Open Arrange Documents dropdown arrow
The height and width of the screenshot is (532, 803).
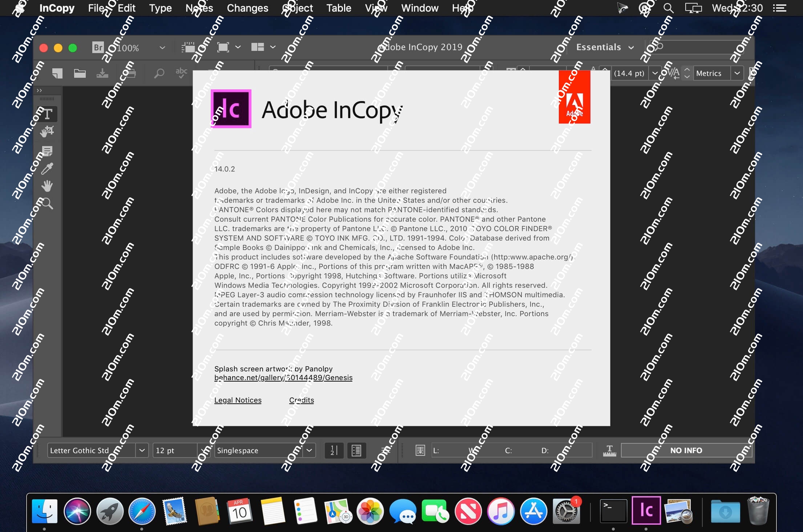coord(273,47)
